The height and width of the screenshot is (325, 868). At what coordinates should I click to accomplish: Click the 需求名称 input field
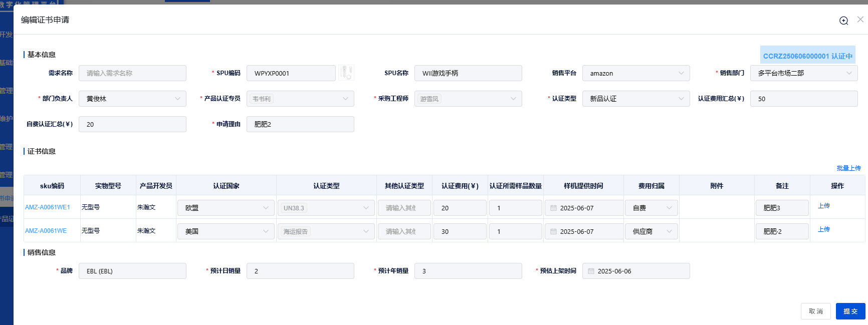132,73
